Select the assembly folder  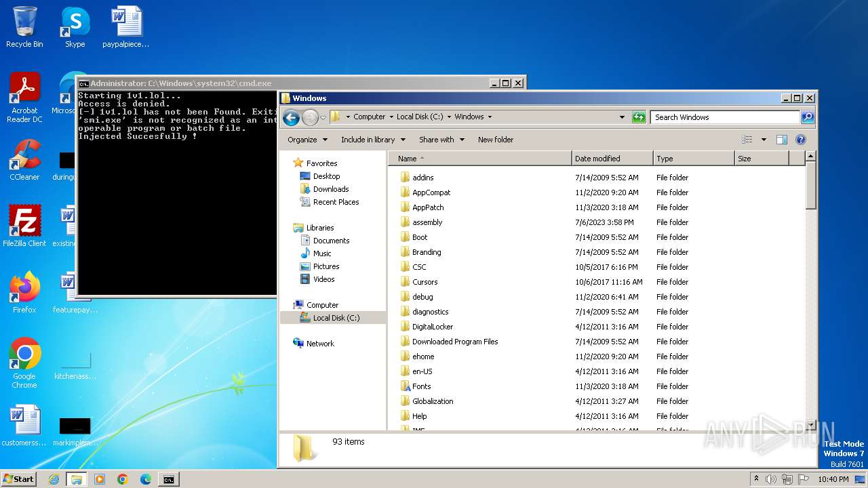[x=427, y=222]
